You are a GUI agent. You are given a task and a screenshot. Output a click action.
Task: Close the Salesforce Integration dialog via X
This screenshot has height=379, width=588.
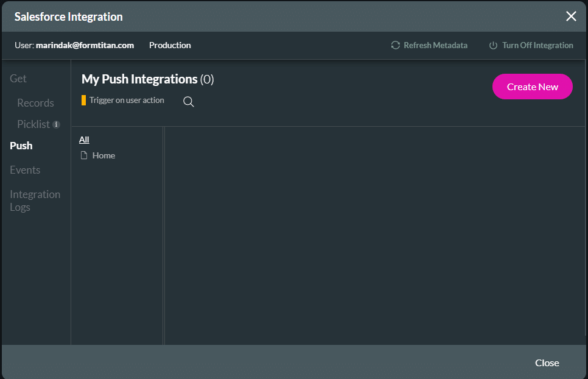[571, 16]
